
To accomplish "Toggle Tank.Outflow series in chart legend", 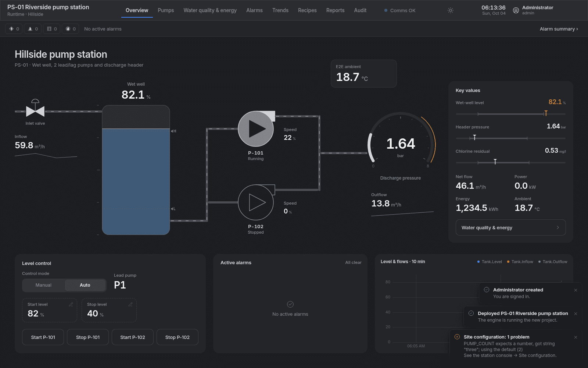I will click(553, 262).
